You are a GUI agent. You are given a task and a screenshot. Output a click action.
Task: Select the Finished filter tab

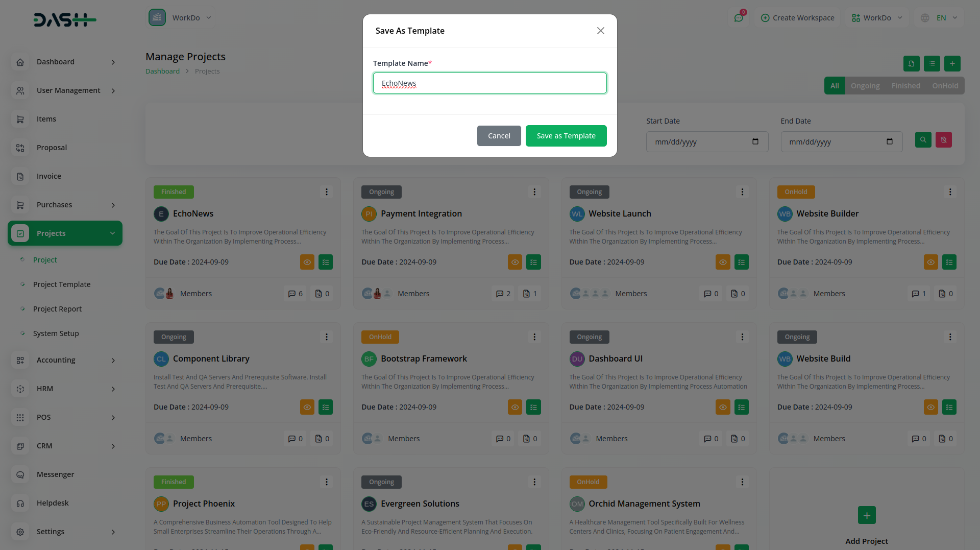pos(906,86)
